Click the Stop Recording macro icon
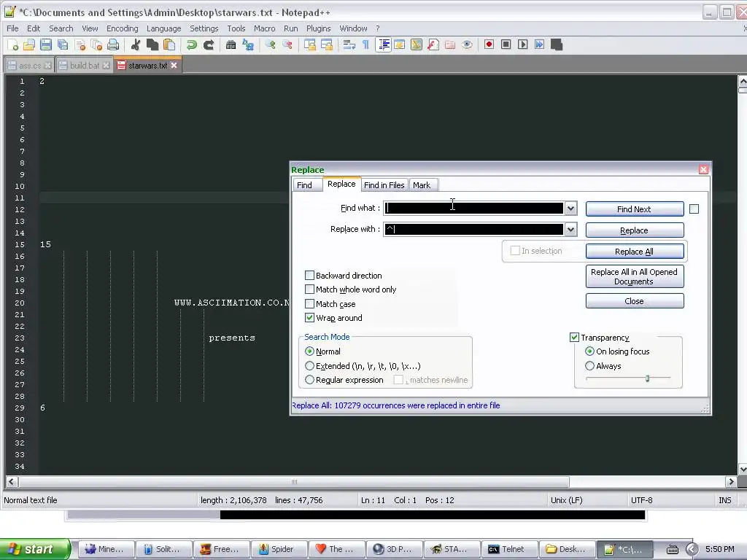Viewport: 747px width, 560px height. point(506,44)
